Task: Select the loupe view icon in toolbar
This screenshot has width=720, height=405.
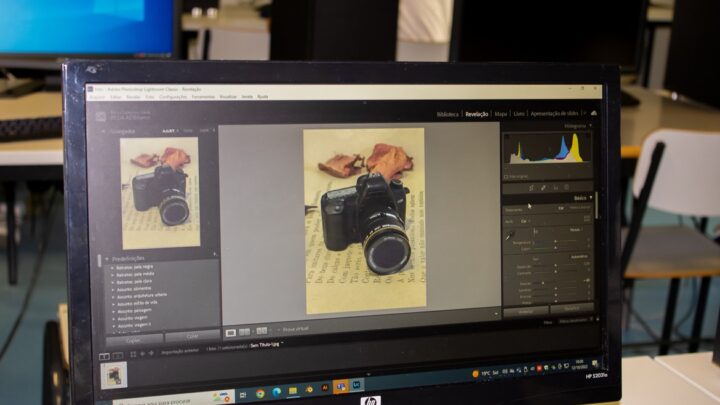Action: pos(231,330)
